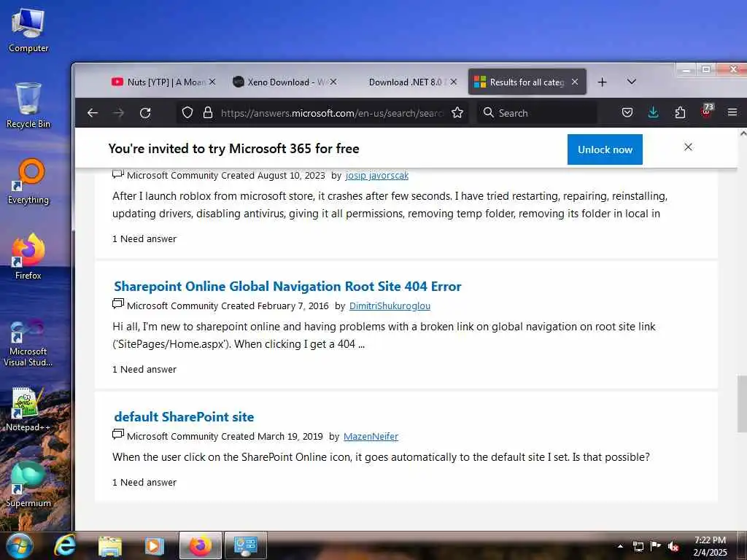Image resolution: width=747 pixels, height=560 pixels.
Task: Open Windows Explorer from the taskbar
Action: [x=109, y=545]
